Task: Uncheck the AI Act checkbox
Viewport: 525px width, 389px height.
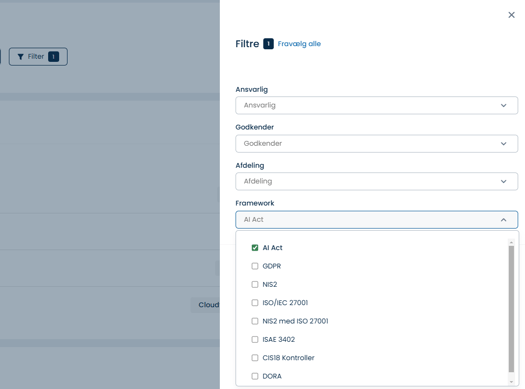Action: click(x=255, y=248)
